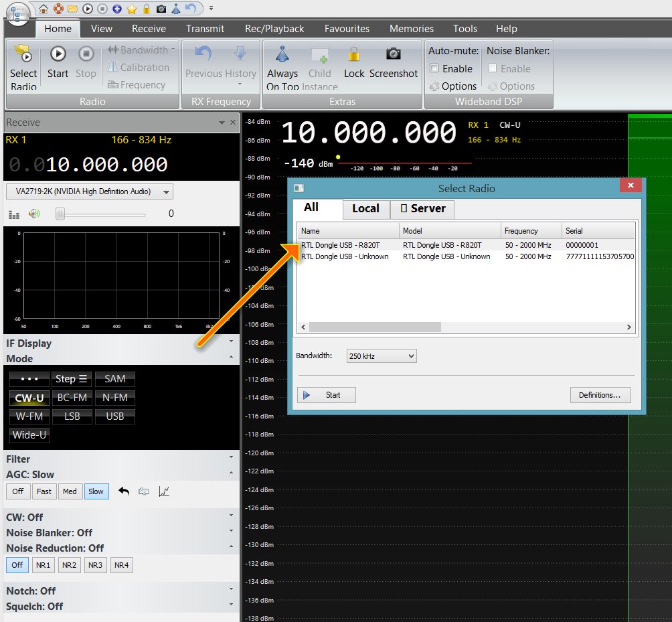Screen dimensions: 672x622
Task: Open Auto-mute Options in Wideband DSP
Action: [453, 86]
